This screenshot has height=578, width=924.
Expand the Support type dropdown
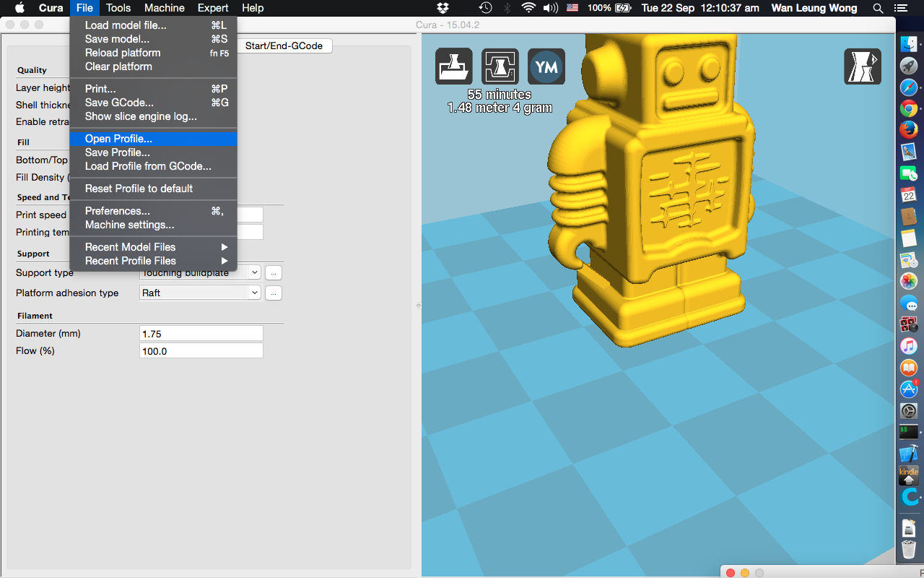coord(254,272)
